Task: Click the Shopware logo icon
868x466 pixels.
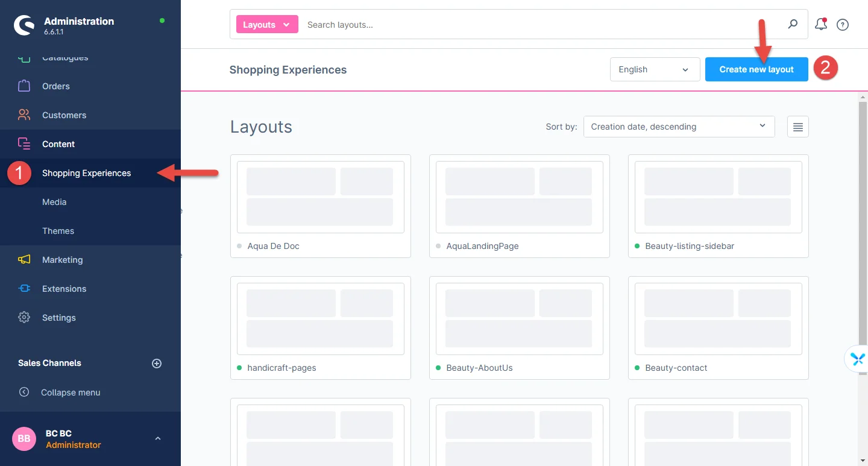Action: pyautogui.click(x=24, y=26)
